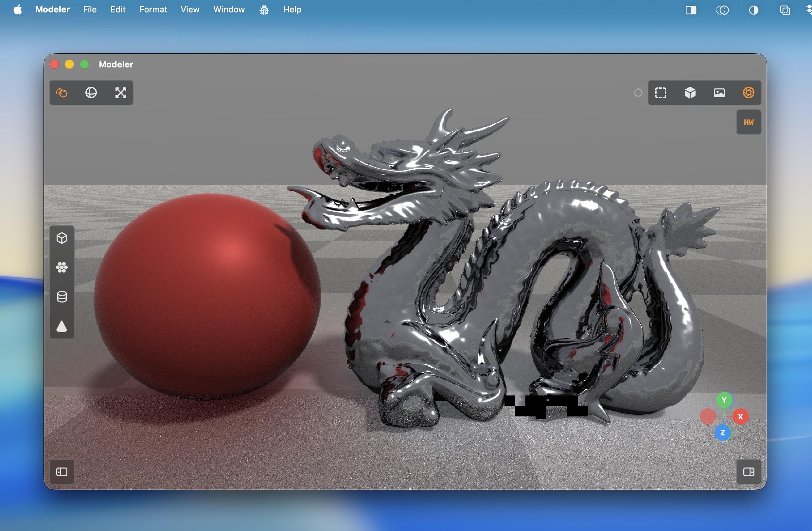The height and width of the screenshot is (531, 812).
Task: Add a cone primitive
Action: (x=62, y=326)
